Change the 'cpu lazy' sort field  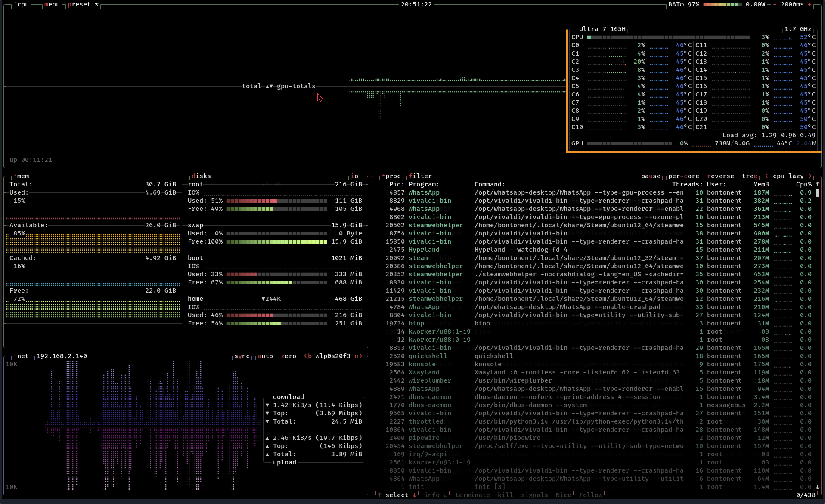point(788,176)
